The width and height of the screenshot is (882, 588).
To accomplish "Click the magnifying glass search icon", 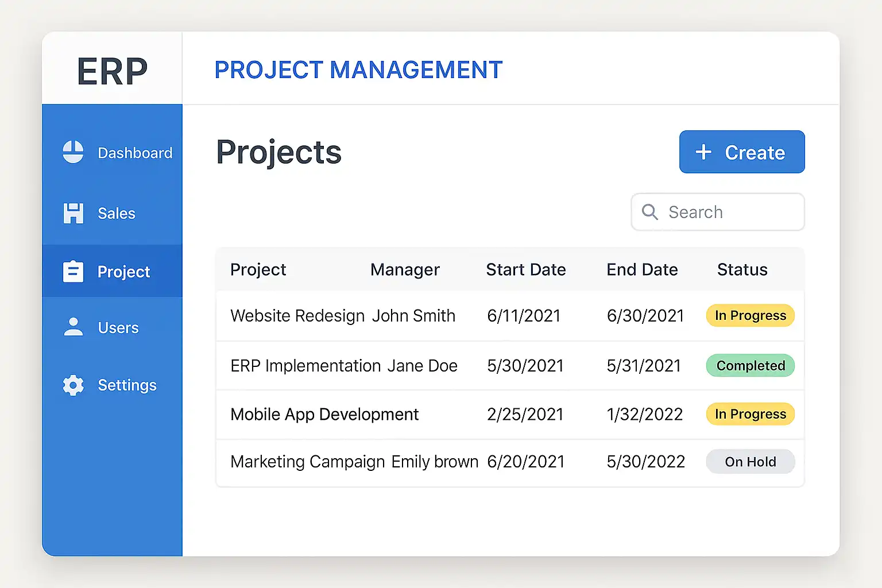I will [x=649, y=212].
